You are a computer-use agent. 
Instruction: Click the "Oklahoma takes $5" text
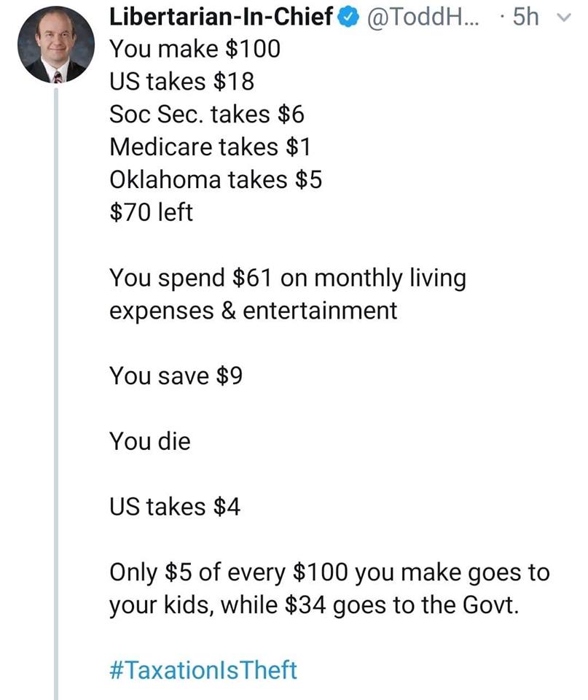[216, 179]
